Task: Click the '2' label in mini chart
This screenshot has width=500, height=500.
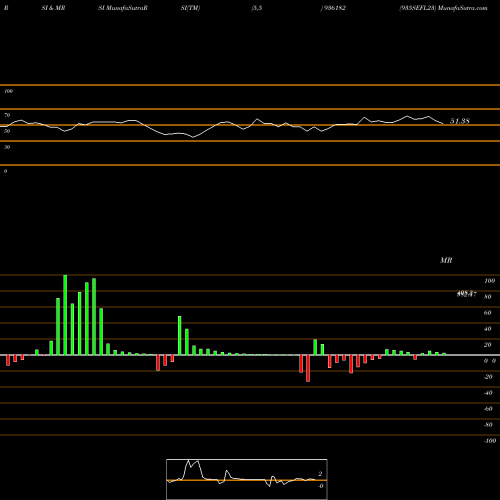Action: click(320, 474)
